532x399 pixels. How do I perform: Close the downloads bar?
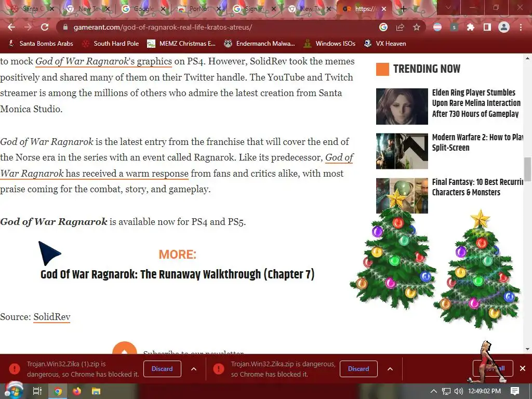[523, 368]
